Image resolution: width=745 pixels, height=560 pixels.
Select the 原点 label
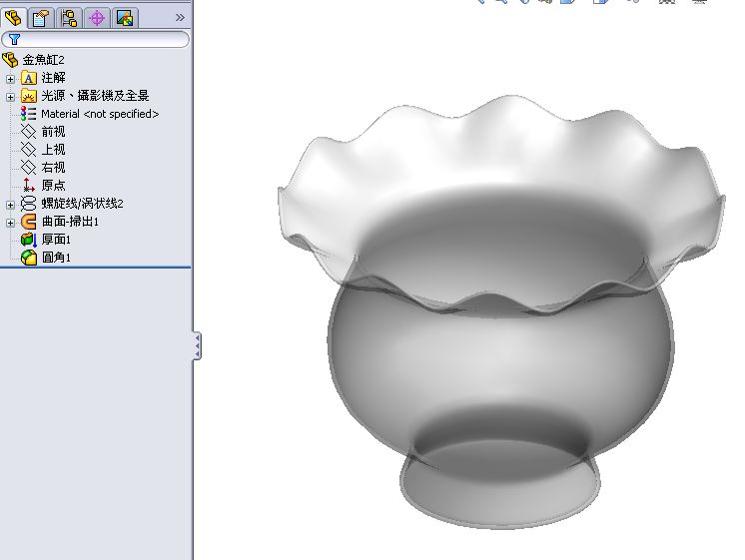pyautogui.click(x=53, y=186)
